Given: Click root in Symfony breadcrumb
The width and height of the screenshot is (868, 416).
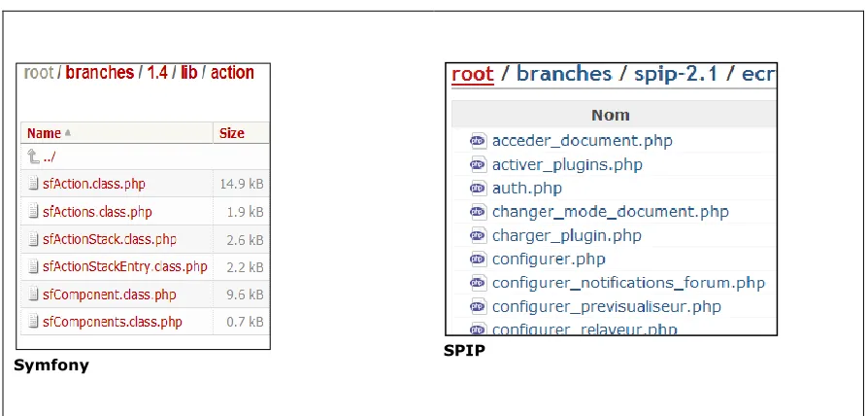Looking at the screenshot, I should (39, 73).
